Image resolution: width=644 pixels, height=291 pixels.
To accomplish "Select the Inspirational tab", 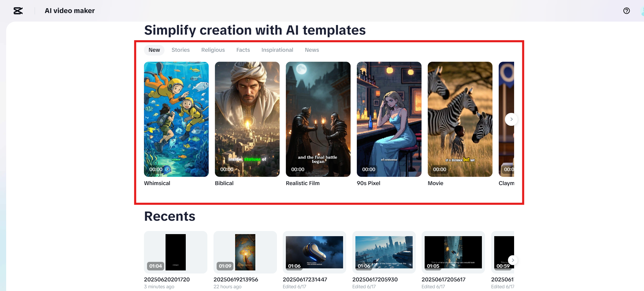I will [x=277, y=50].
